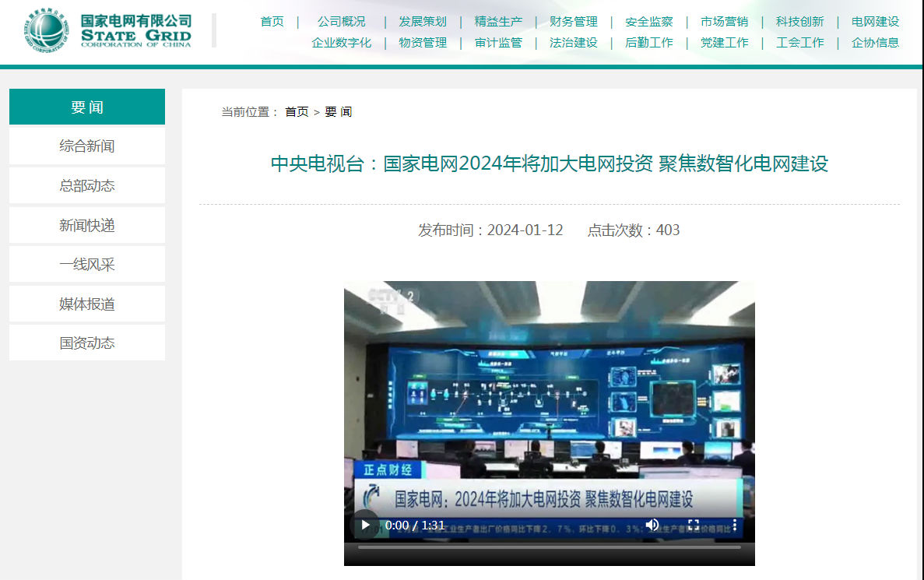Click the 当前位置 breadcrumb label

pyautogui.click(x=250, y=112)
